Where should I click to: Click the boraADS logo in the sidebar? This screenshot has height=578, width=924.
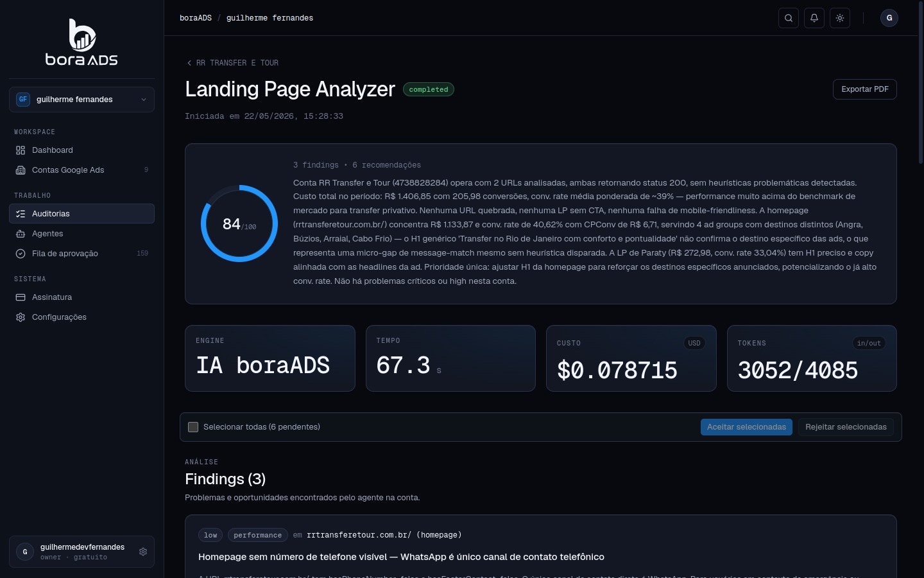(x=81, y=42)
